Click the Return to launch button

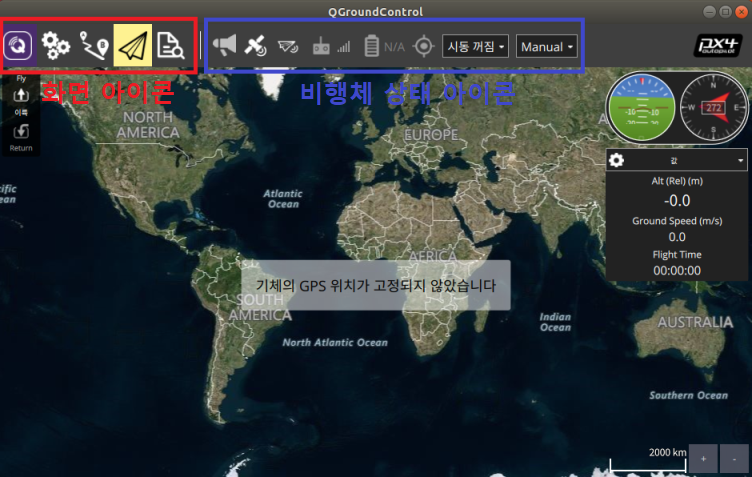pyautogui.click(x=21, y=138)
